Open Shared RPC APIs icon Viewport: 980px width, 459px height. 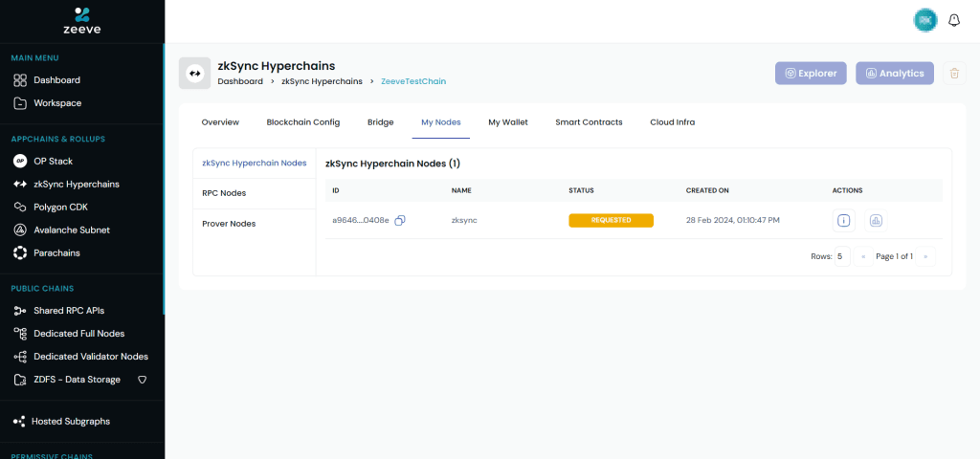coord(20,311)
